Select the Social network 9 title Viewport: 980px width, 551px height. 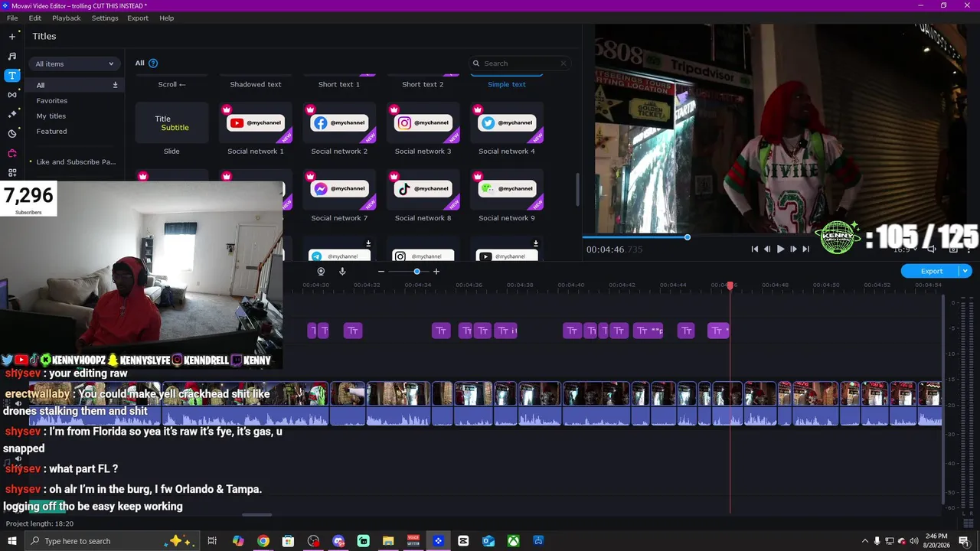pos(507,189)
